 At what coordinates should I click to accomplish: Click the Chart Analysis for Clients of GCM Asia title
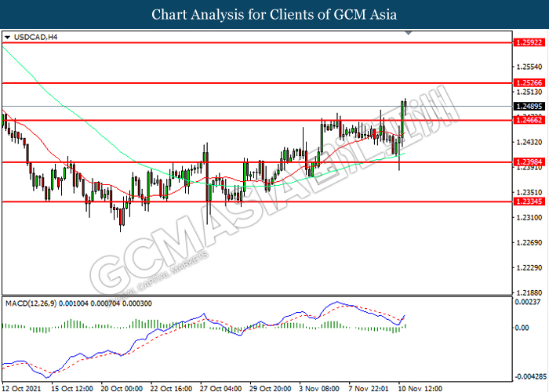[x=274, y=14]
